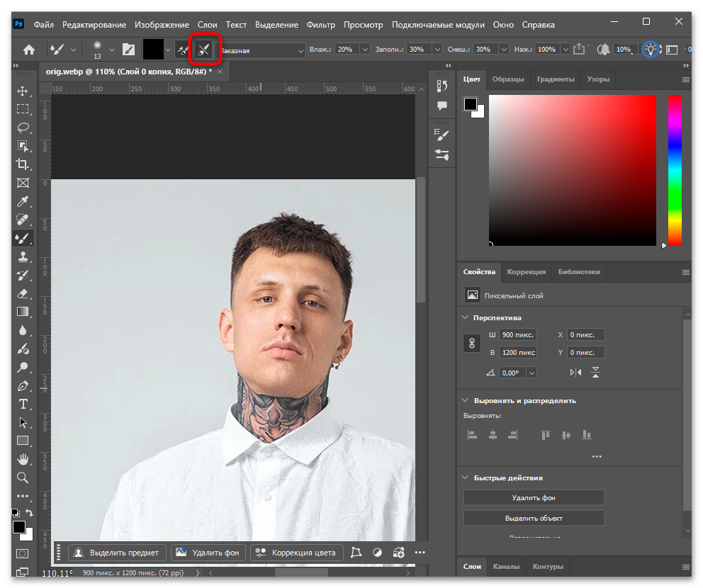Select the Lasso tool

pyautogui.click(x=23, y=128)
